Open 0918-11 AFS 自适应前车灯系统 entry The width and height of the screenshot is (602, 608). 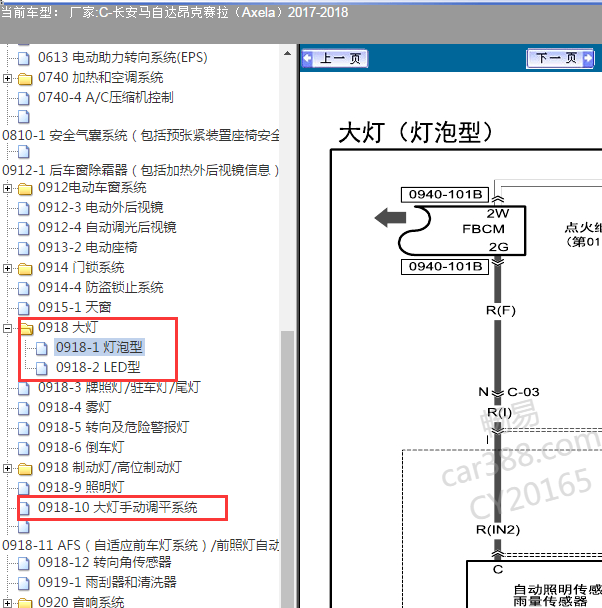141,545
